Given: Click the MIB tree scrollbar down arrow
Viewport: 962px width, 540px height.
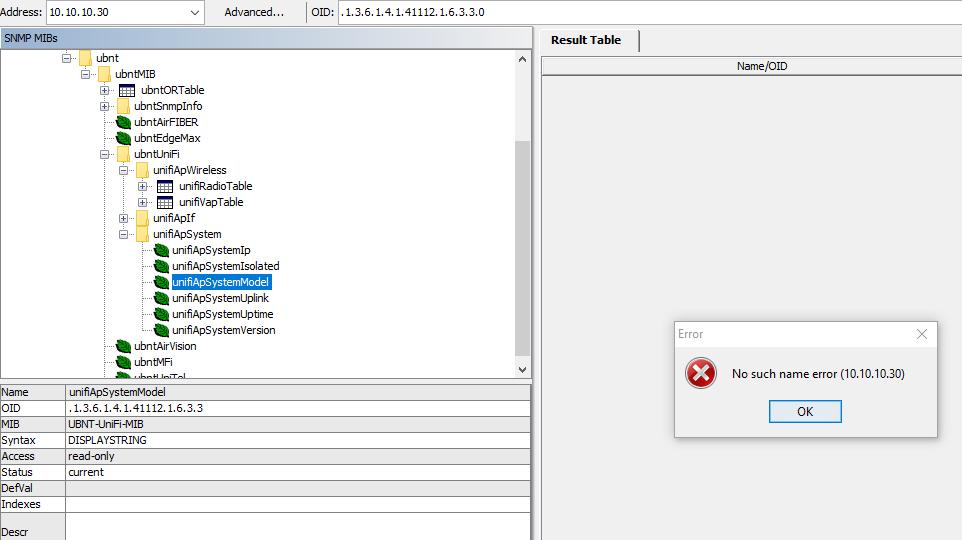Looking at the screenshot, I should point(523,369).
